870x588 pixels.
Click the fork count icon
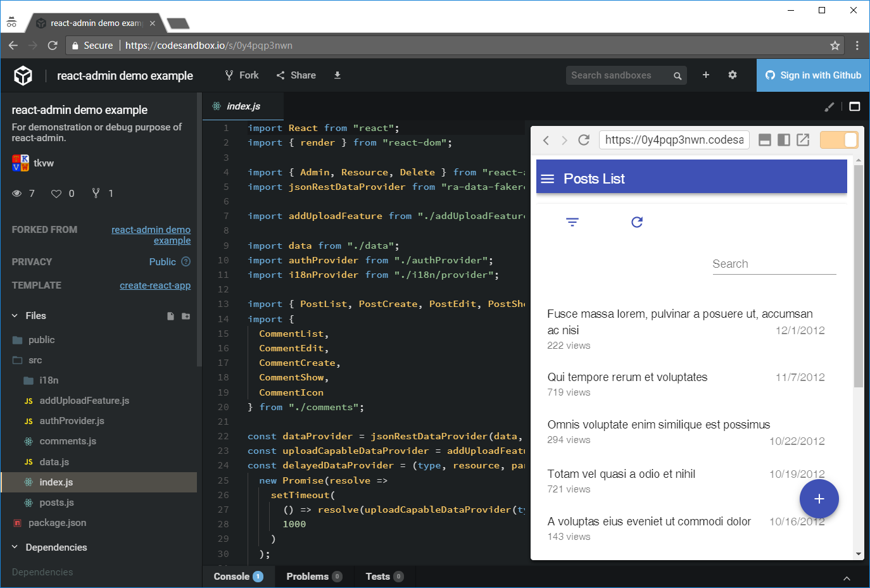coord(96,193)
